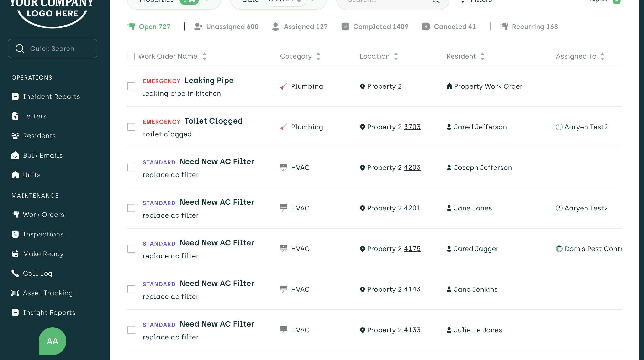
Task: Go to Bulk Emails envelope icon
Action: tap(15, 155)
